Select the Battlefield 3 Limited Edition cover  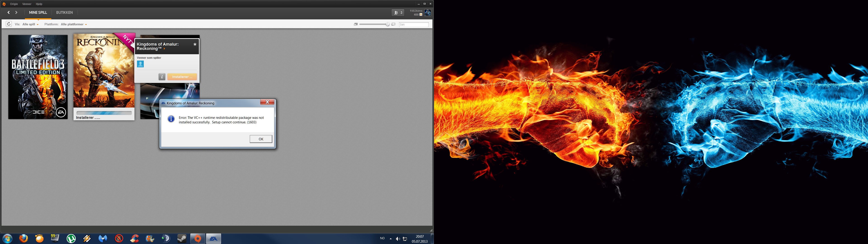38,77
